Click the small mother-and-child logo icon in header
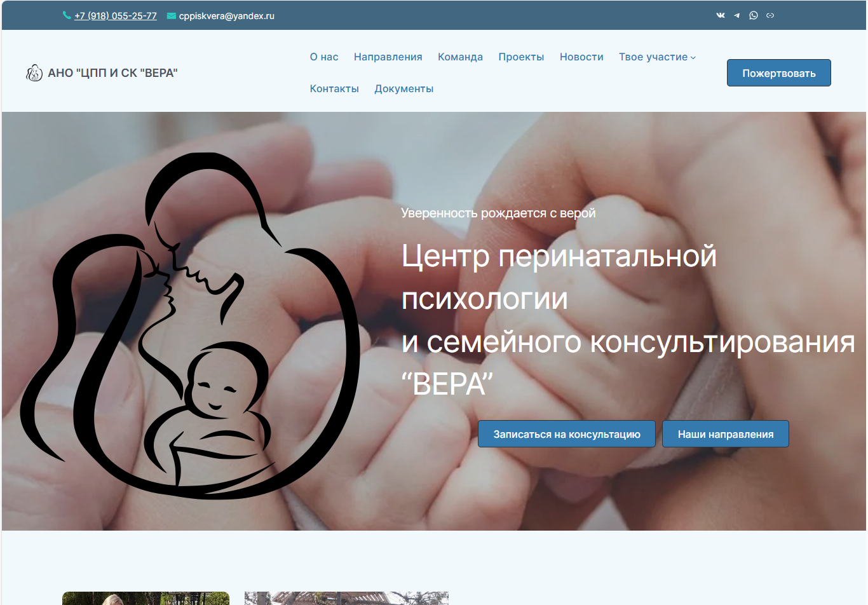This screenshot has height=605, width=868. coord(34,73)
